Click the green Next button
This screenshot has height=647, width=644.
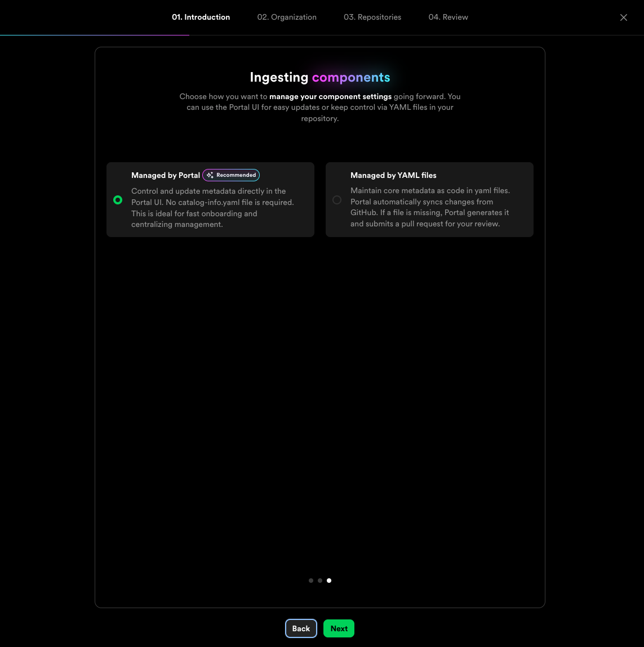tap(339, 628)
